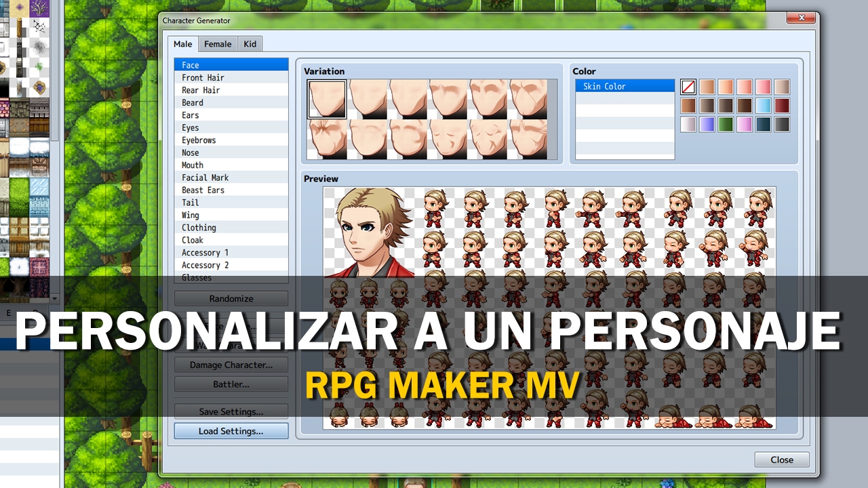Pick Eyebrows from the parts list
This screenshot has height=488, width=868.
231,140
